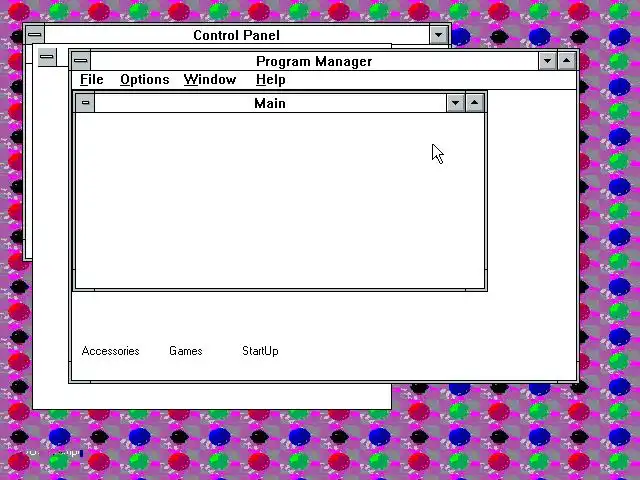Image resolution: width=640 pixels, height=480 pixels.
Task: Open the Options menu in Program Manager
Action: point(144,80)
